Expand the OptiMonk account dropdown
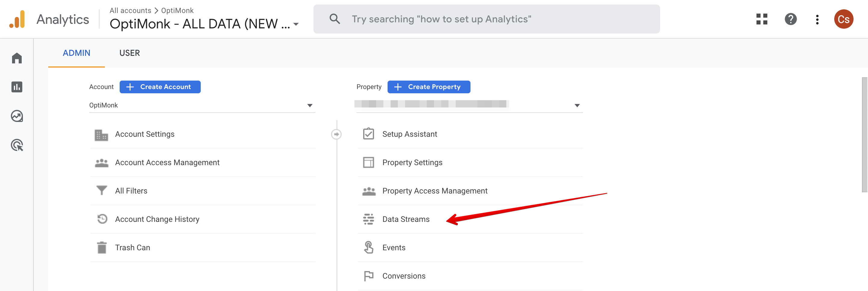Image resolution: width=868 pixels, height=291 pixels. pos(202,105)
